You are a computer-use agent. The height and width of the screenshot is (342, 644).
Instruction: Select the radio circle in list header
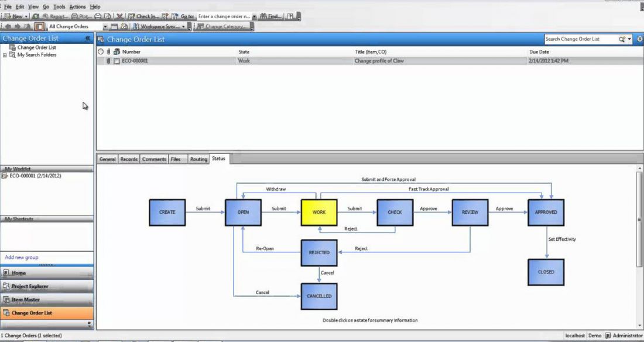tap(101, 52)
